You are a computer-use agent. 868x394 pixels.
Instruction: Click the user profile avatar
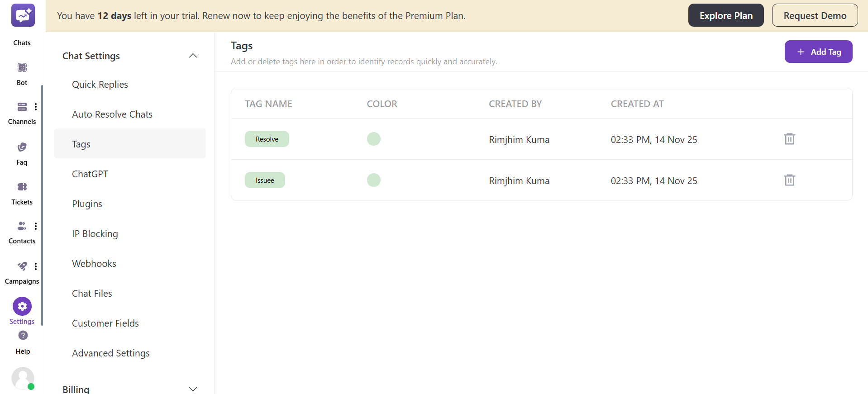click(x=23, y=378)
